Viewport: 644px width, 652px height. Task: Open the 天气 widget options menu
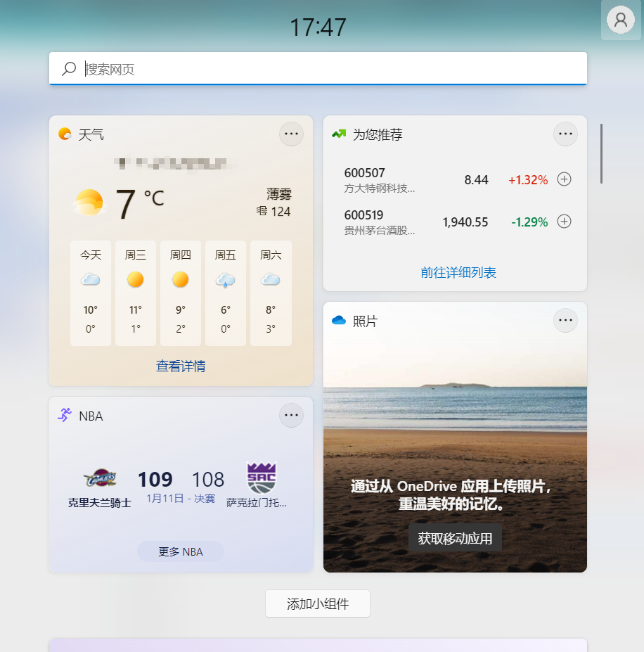coord(291,134)
